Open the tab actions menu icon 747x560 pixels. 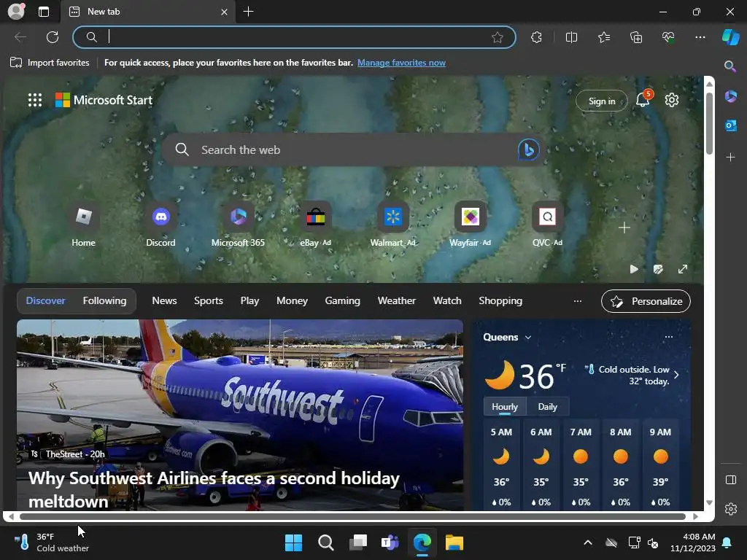pos(43,12)
